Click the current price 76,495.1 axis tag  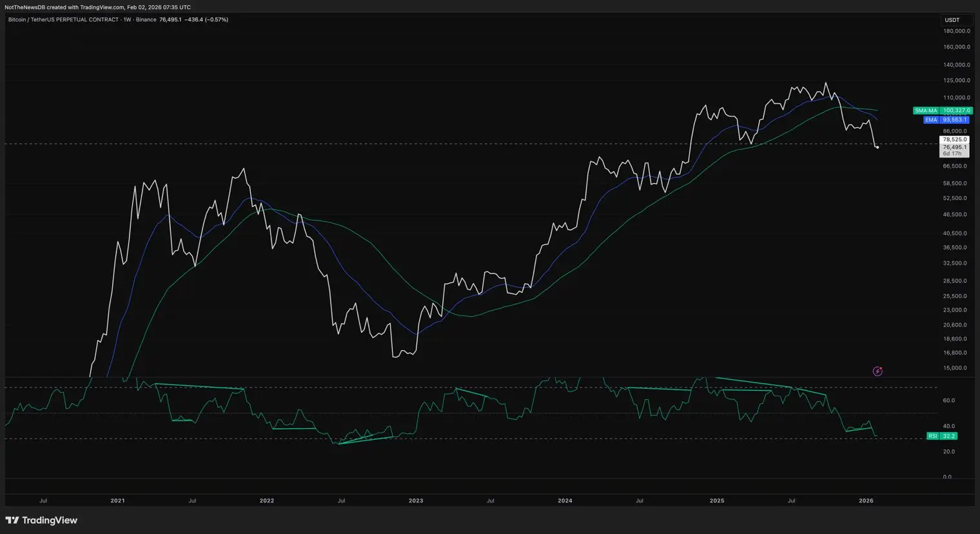[955, 147]
